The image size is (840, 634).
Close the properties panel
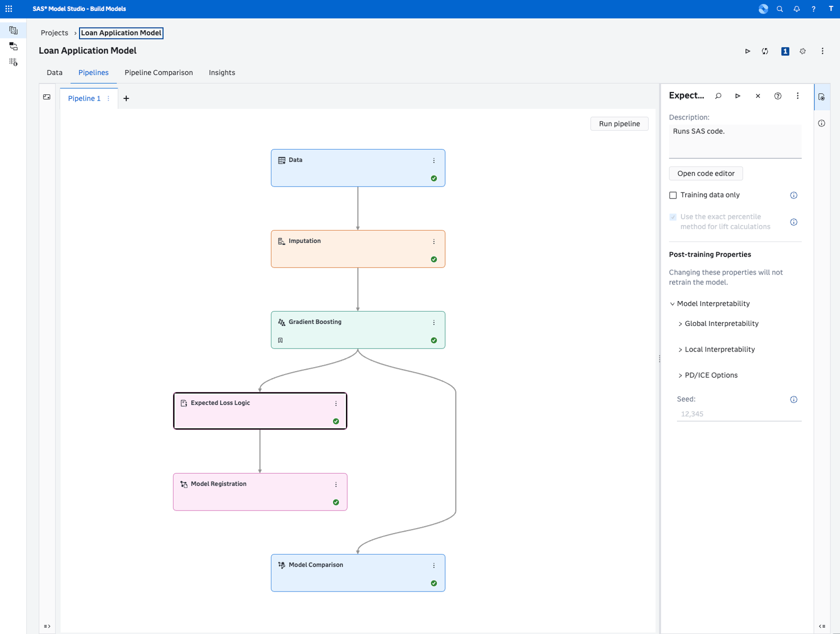tap(757, 96)
